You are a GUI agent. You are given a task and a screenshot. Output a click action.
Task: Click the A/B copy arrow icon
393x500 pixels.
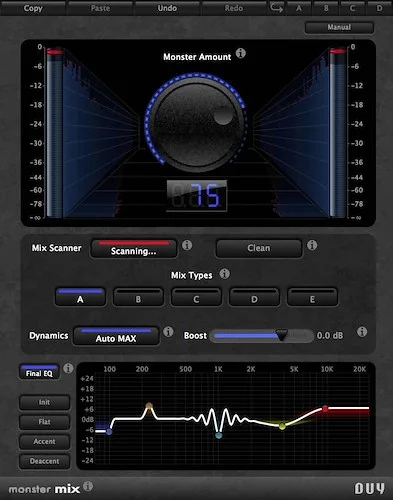pos(276,7)
